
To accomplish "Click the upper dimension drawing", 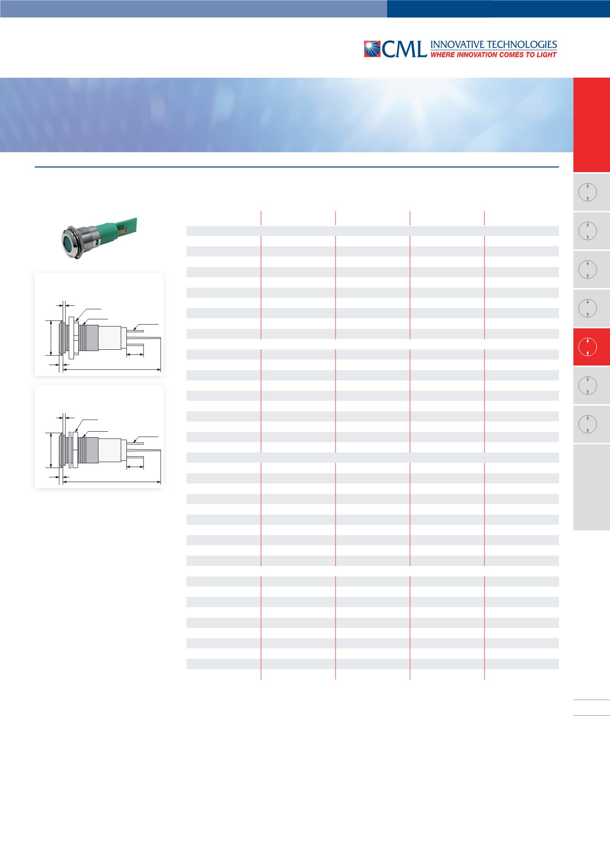I will tap(99, 324).
